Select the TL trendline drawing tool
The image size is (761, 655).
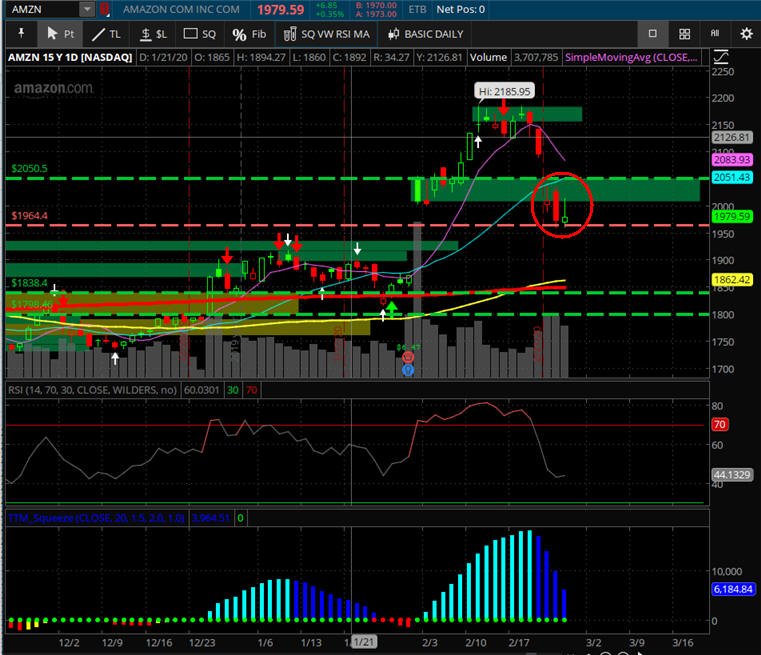106,34
